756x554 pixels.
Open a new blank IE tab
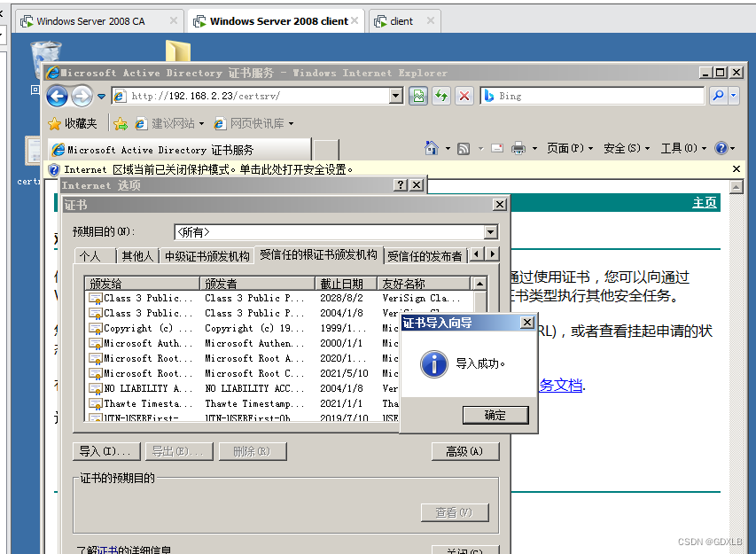click(x=326, y=150)
